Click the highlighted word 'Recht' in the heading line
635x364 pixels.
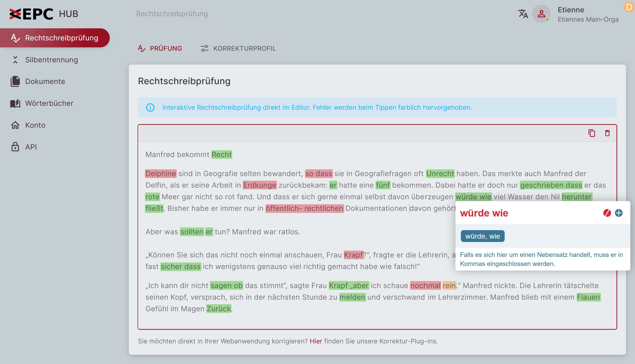(x=222, y=154)
